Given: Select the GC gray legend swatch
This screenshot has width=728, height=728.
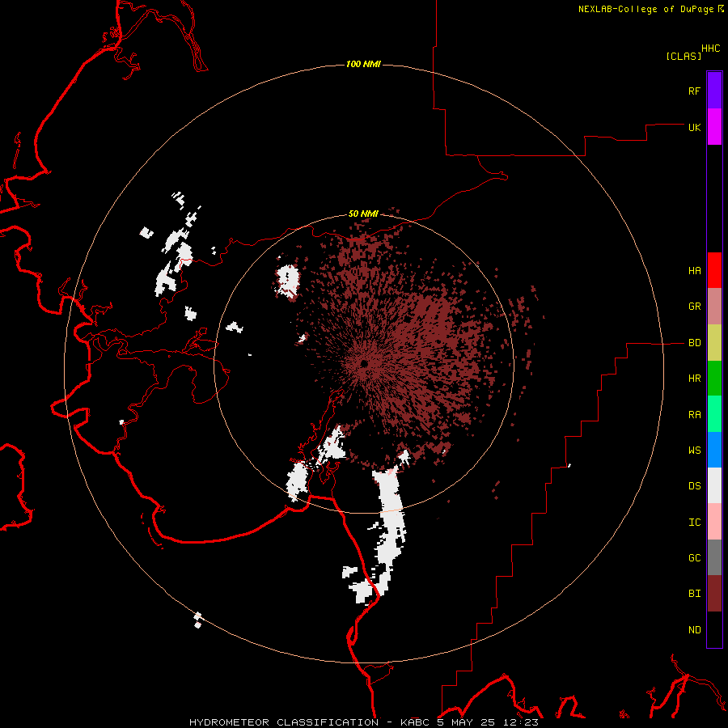Looking at the screenshot, I should [714, 557].
